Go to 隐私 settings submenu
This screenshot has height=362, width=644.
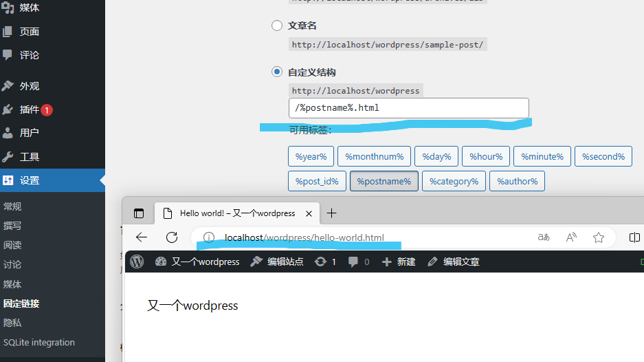pos(12,323)
